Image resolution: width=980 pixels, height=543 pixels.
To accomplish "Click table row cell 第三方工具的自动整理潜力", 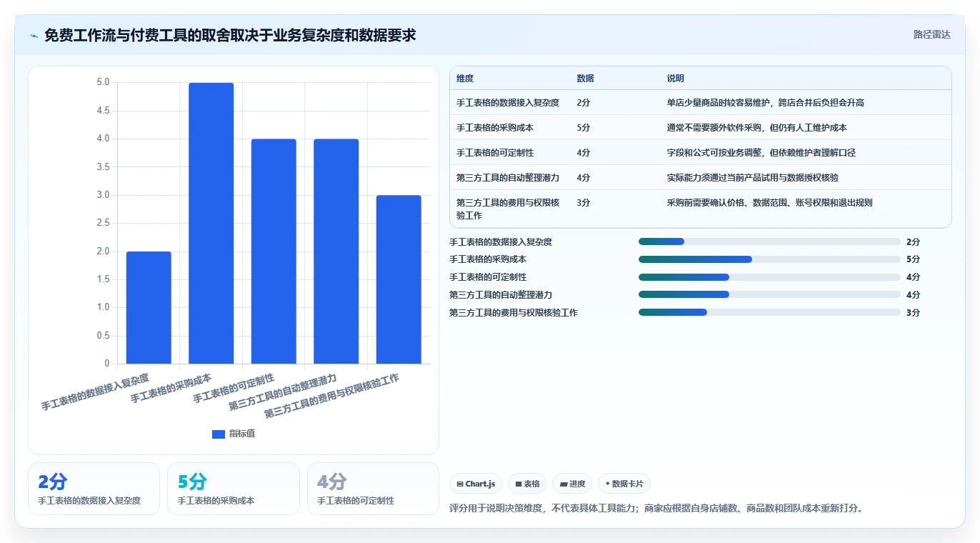I will [508, 178].
